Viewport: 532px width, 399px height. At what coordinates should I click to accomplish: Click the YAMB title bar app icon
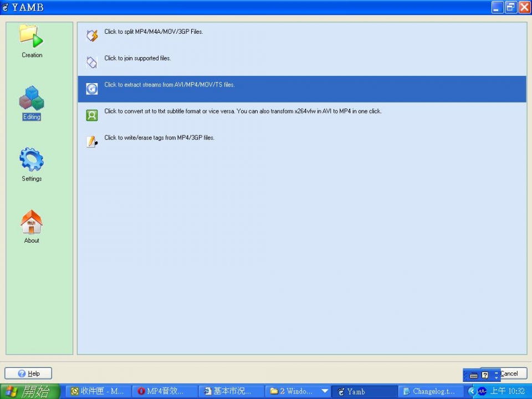click(x=5, y=7)
